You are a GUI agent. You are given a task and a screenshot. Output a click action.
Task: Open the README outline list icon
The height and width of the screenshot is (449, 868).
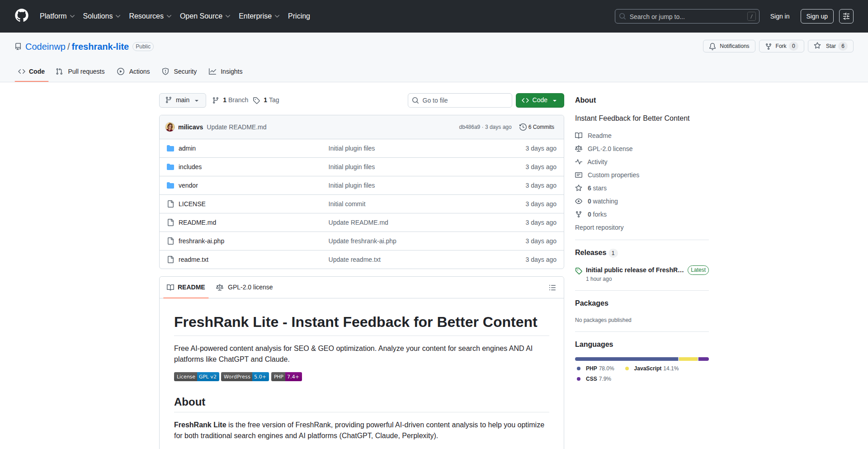click(552, 288)
